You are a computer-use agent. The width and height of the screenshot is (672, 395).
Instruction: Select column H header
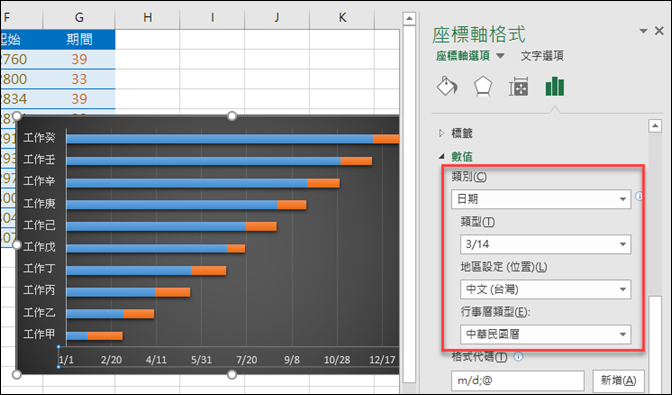(x=147, y=18)
